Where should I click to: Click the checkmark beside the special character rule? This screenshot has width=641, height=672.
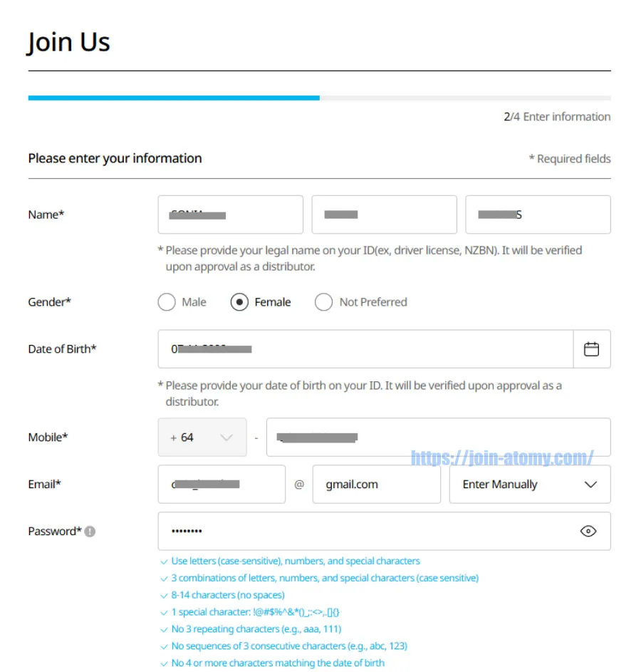click(x=165, y=611)
